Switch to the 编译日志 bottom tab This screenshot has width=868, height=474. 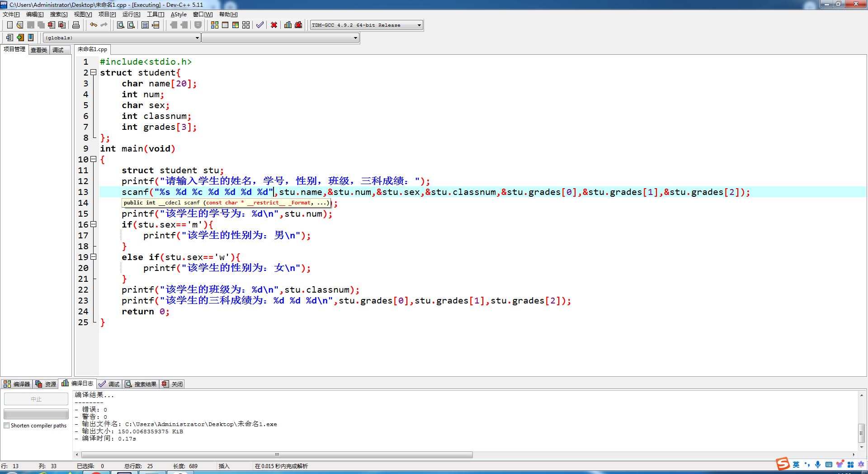pyautogui.click(x=77, y=384)
